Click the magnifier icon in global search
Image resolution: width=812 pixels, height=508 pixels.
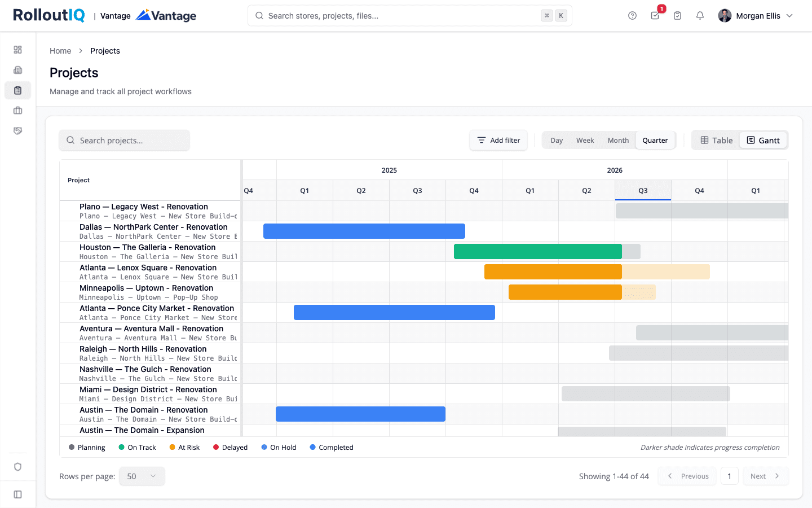(x=259, y=16)
